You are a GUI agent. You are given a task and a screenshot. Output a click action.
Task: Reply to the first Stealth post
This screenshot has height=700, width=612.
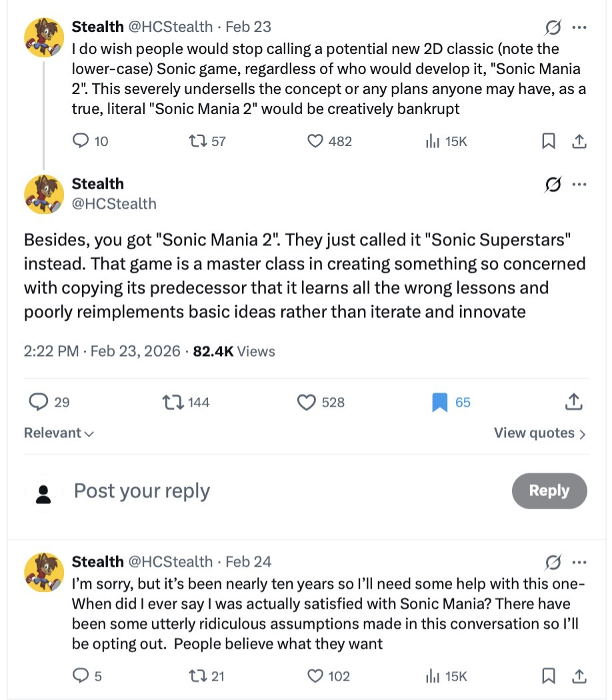80,141
